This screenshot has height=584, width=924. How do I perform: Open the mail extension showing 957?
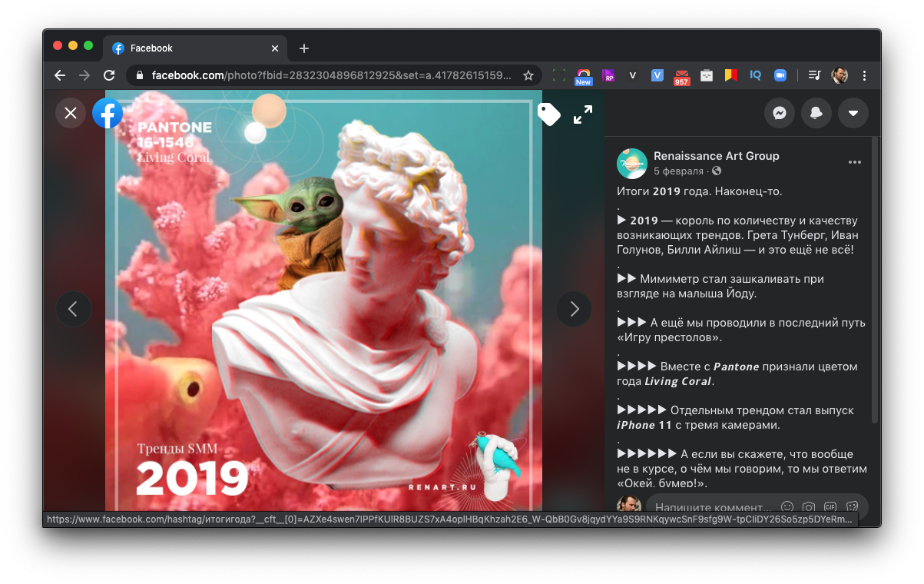pos(682,76)
